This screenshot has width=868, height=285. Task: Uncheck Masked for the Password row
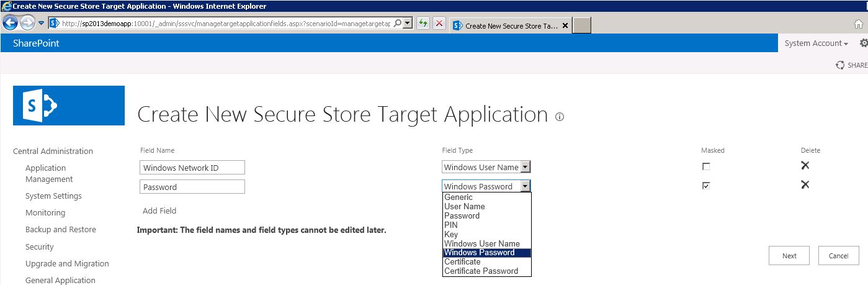click(x=706, y=186)
